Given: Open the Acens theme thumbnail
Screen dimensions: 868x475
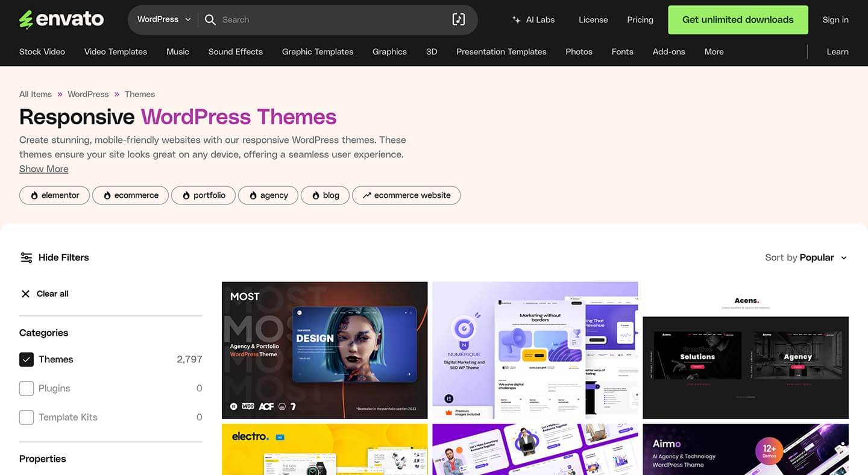Looking at the screenshot, I should point(746,350).
